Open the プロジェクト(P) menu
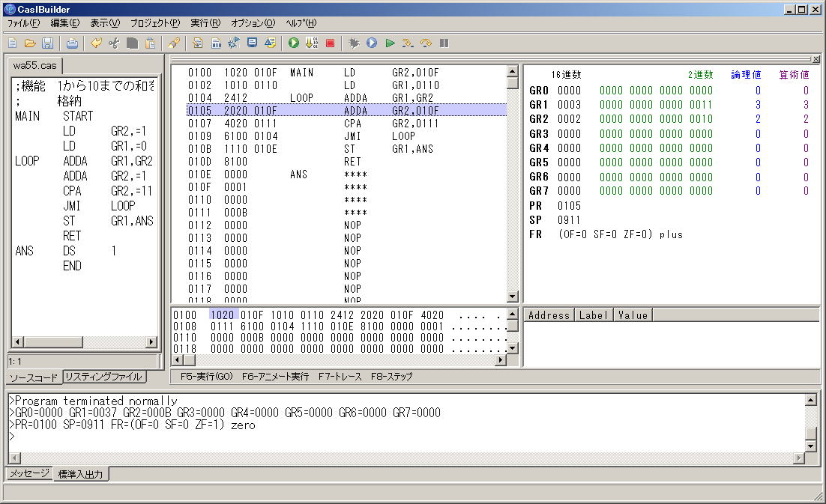 [154, 23]
